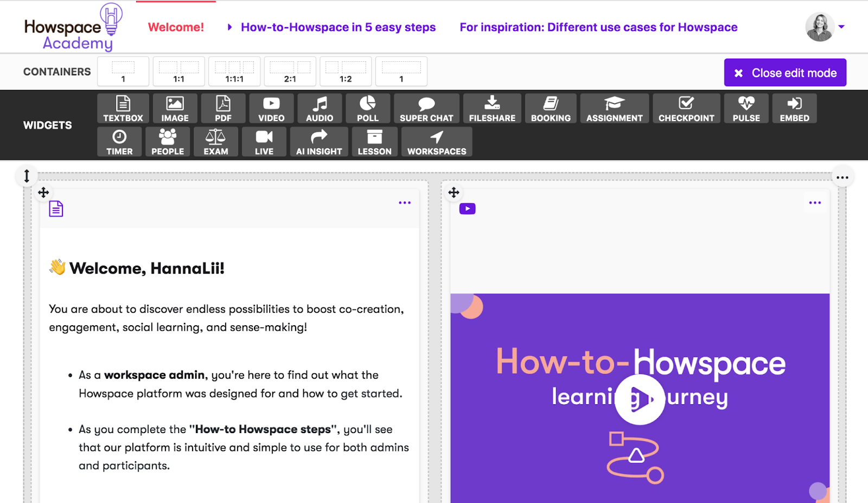Select the 1:2 container layout
This screenshot has width=868, height=503.
[x=346, y=72]
